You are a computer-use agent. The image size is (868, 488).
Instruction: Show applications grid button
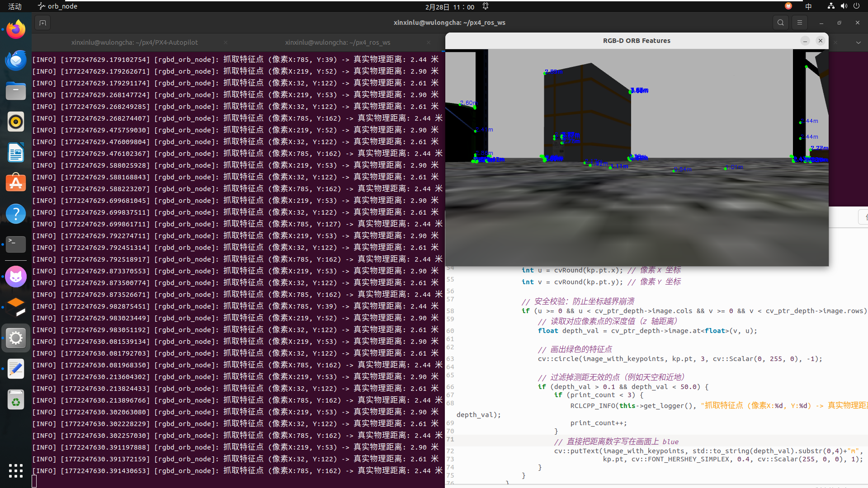(x=16, y=470)
